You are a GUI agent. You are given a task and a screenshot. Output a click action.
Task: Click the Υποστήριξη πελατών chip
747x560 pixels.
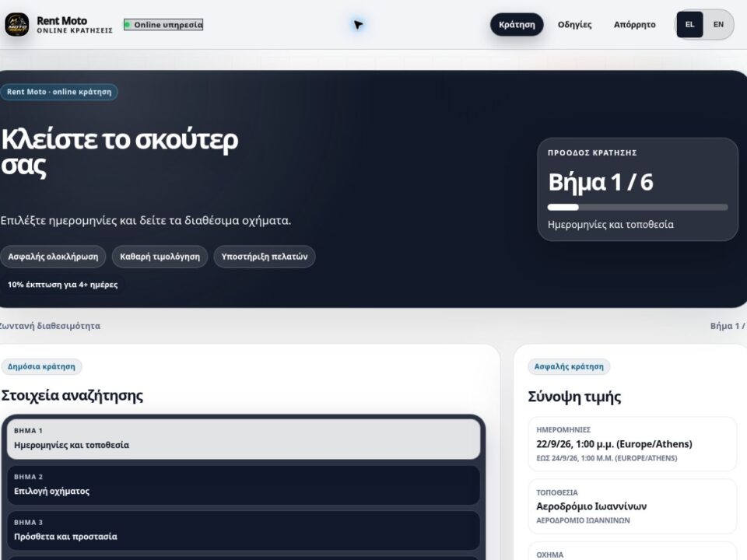[x=265, y=257]
